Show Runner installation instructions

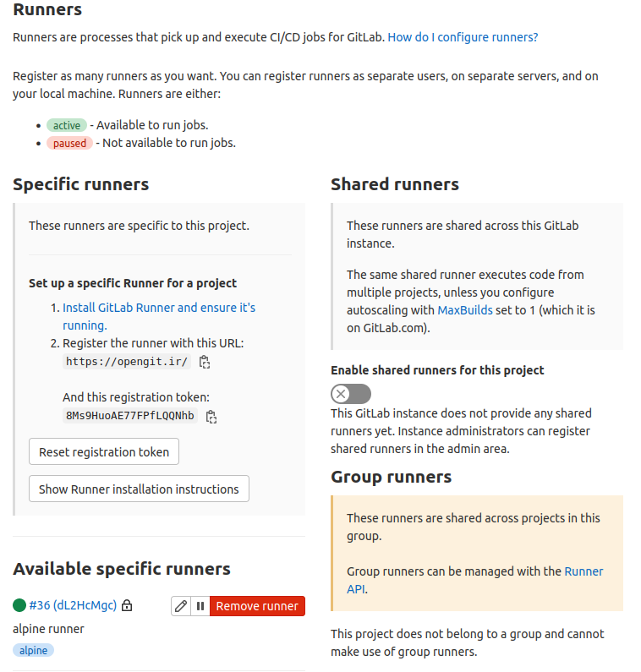coord(139,489)
